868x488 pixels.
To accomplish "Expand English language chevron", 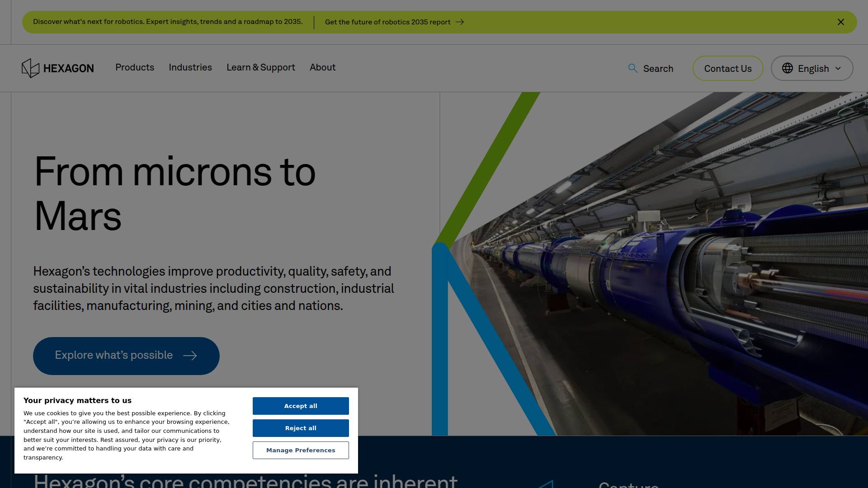I will [x=838, y=68].
